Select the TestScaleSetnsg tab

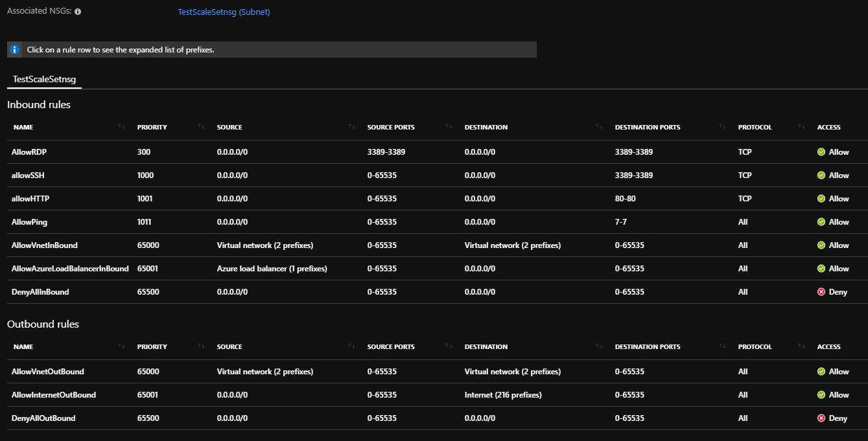(x=44, y=80)
